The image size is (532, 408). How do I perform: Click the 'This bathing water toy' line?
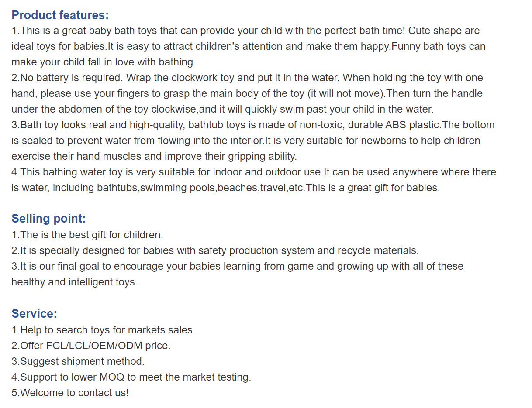coord(254,172)
